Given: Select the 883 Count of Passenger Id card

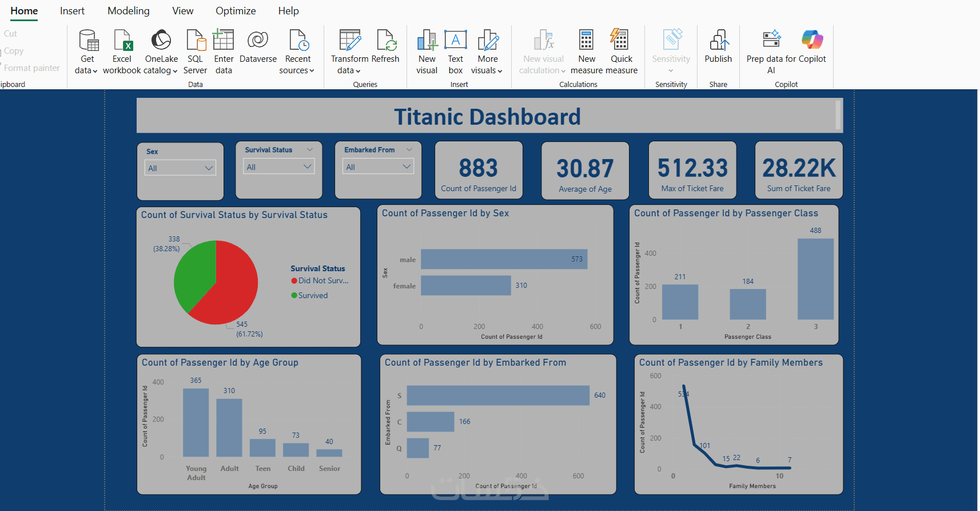Looking at the screenshot, I should click(x=479, y=170).
